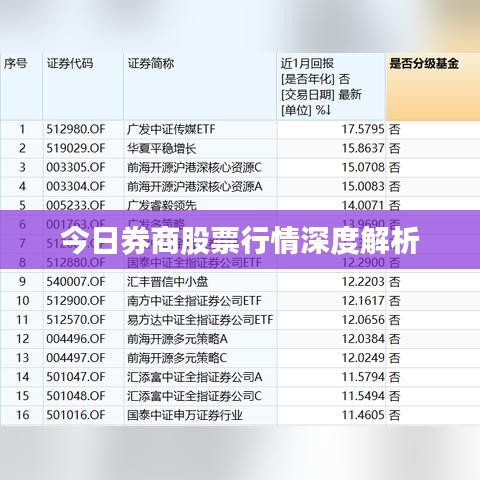Click the 序号 column header
Viewport: 480px width, 480px height.
pyautogui.click(x=15, y=63)
